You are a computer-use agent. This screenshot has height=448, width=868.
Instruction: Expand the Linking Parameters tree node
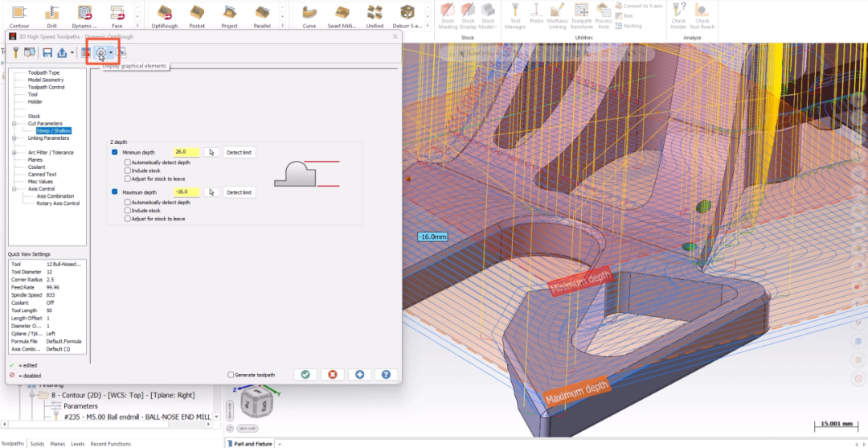[x=14, y=138]
